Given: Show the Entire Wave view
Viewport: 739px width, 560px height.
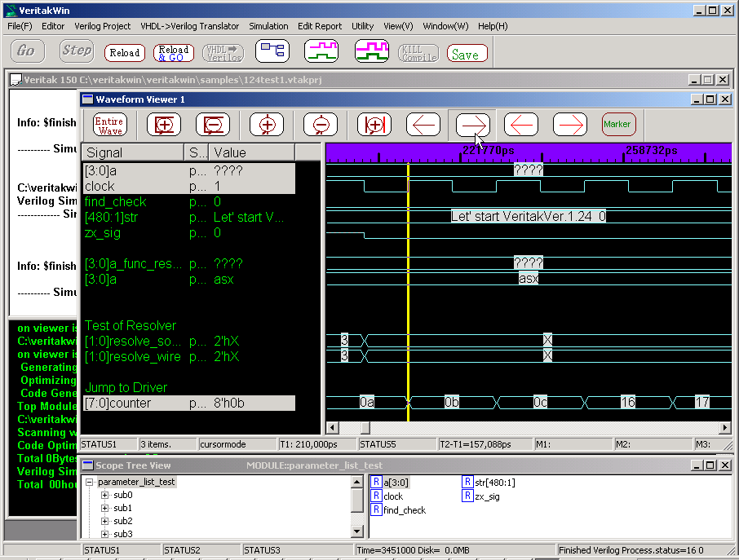Looking at the screenshot, I should [109, 125].
